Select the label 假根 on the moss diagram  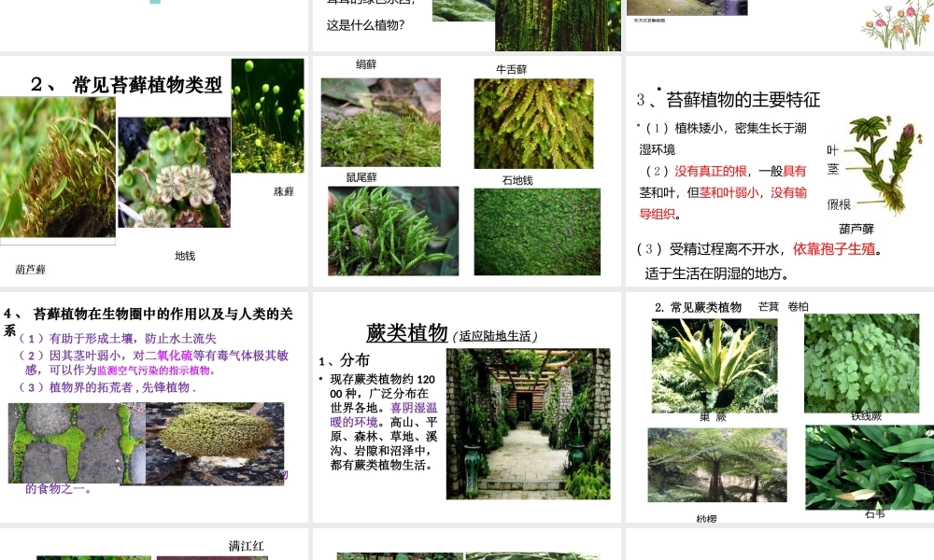point(839,204)
